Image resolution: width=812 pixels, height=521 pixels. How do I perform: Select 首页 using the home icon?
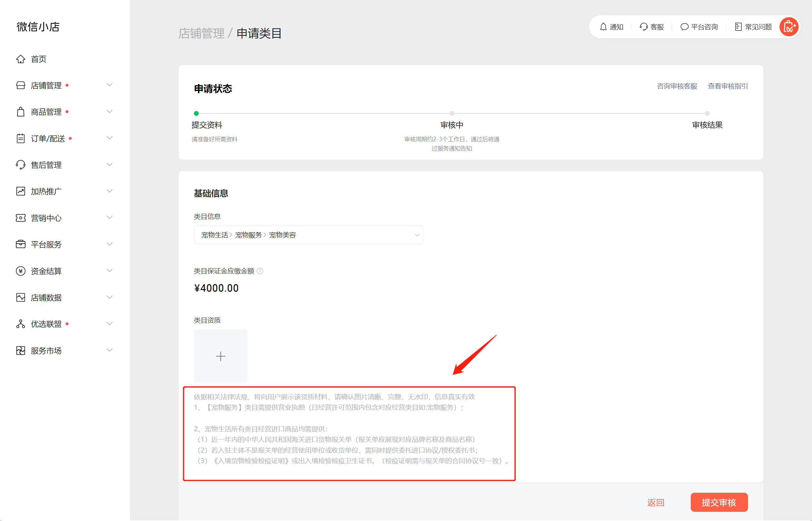click(21, 59)
